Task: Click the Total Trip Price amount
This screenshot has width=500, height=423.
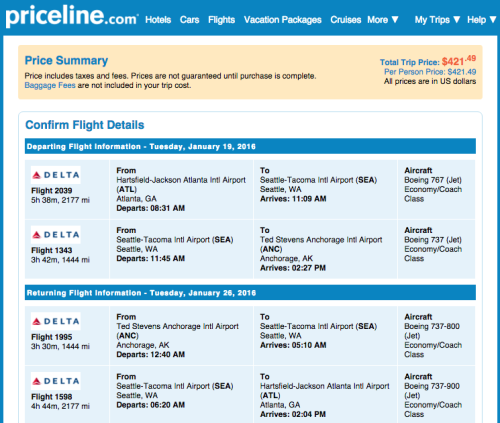Action: [459, 61]
